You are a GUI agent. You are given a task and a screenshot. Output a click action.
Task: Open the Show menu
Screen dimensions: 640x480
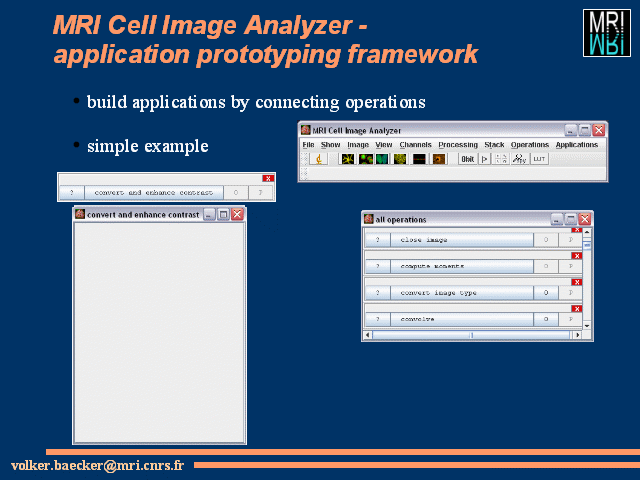(x=330, y=144)
